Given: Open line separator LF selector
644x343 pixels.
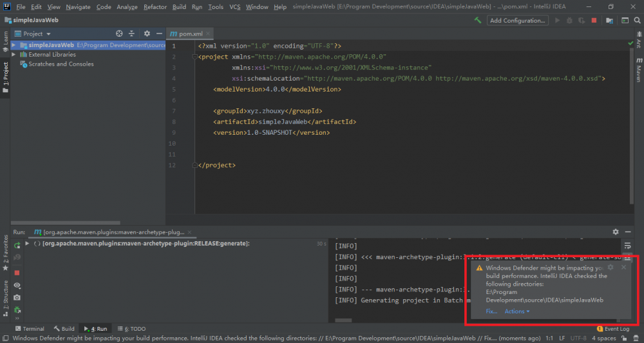Looking at the screenshot, I should pos(562,338).
